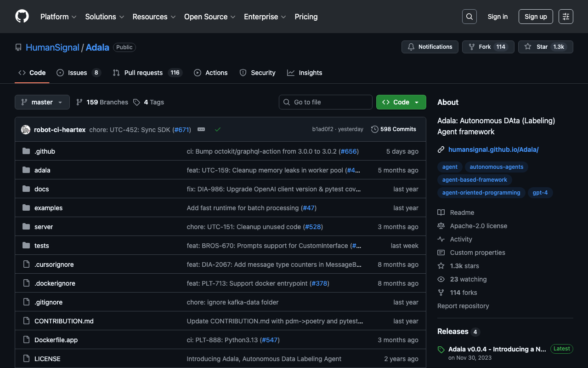Switch to the Issues tab
The image size is (588, 368).
pyautogui.click(x=78, y=73)
